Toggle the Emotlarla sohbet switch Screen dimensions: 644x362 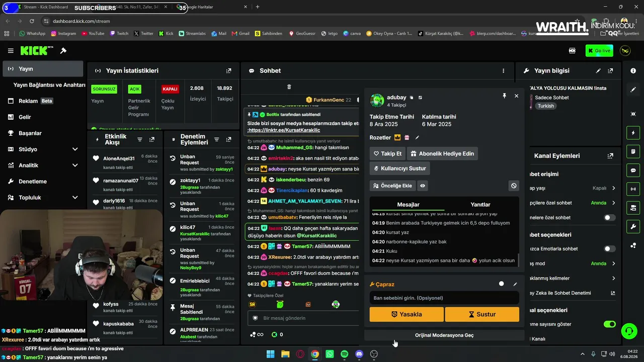[x=609, y=249]
